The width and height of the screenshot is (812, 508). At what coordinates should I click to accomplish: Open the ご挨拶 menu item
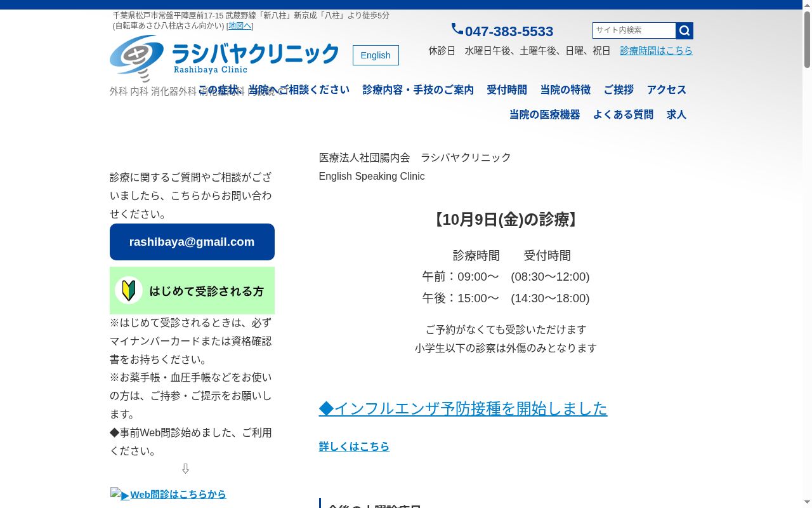[x=619, y=90]
